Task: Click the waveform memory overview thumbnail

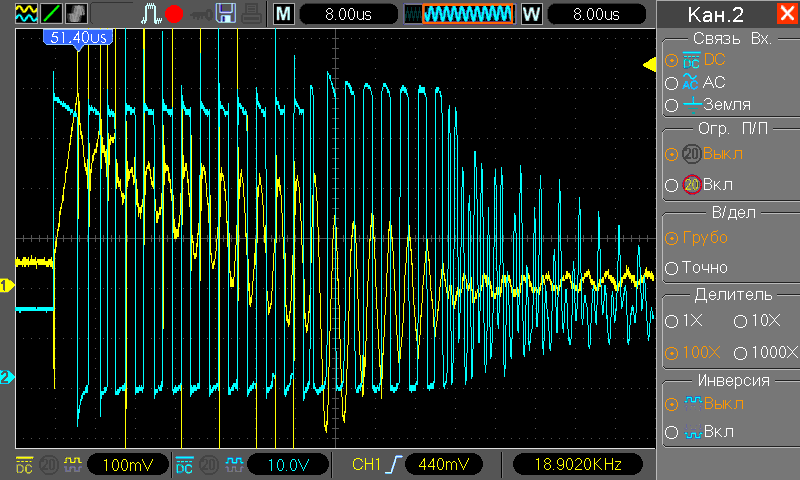Action: (460, 14)
